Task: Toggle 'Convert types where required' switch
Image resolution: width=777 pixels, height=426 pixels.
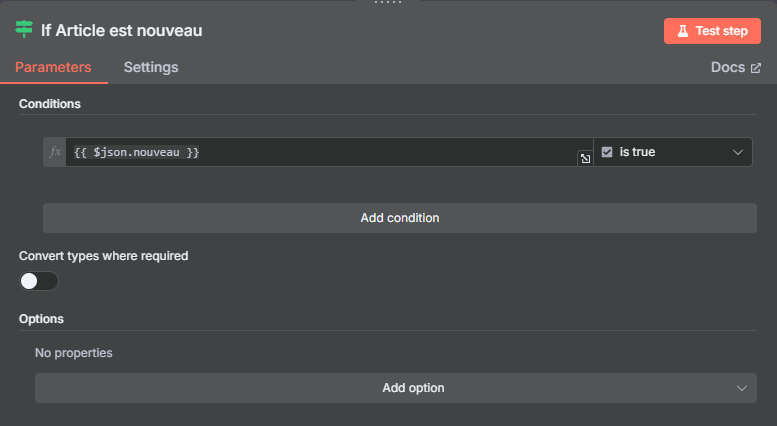Action: [39, 281]
